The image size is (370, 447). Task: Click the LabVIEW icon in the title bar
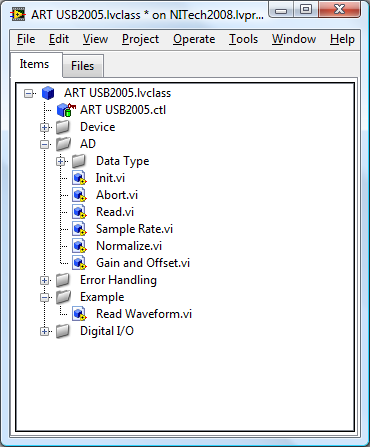(x=18, y=15)
